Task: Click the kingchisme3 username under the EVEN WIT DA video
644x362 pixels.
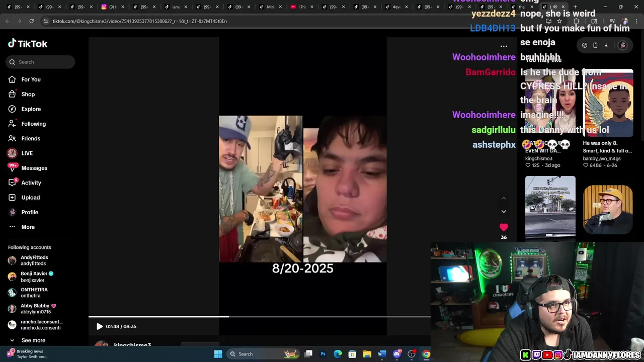Action: point(539,158)
